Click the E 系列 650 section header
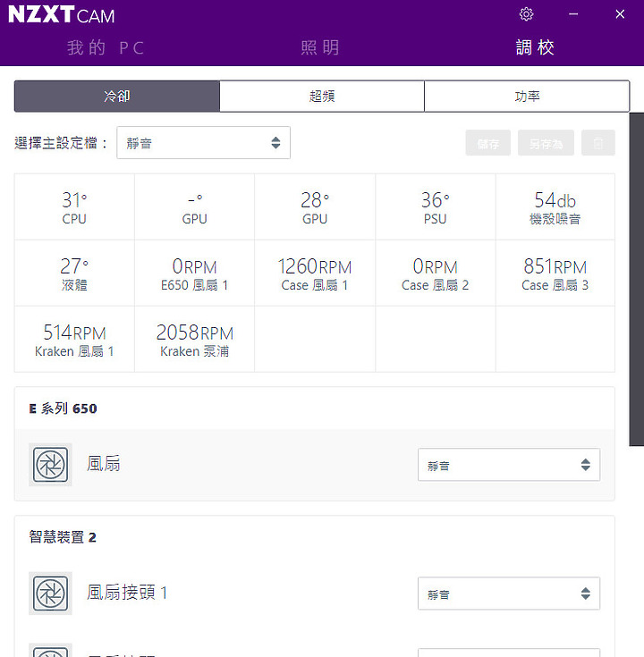This screenshot has width=644, height=657. (63, 409)
